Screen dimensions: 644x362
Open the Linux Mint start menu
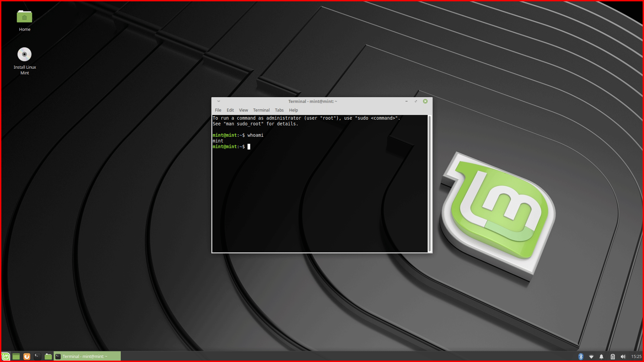[x=6, y=356]
